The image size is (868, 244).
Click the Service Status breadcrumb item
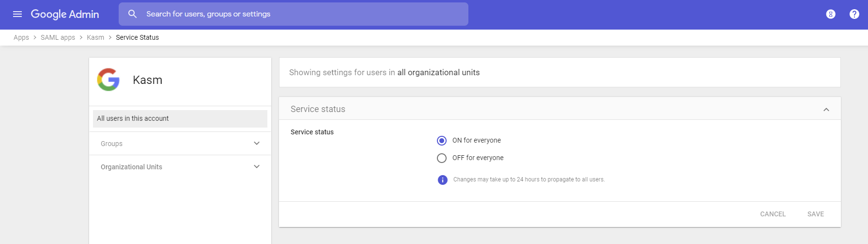pyautogui.click(x=137, y=37)
